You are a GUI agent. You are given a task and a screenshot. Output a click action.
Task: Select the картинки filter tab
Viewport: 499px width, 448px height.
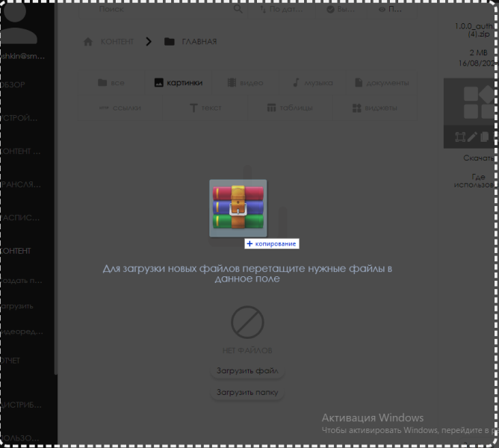pos(177,83)
